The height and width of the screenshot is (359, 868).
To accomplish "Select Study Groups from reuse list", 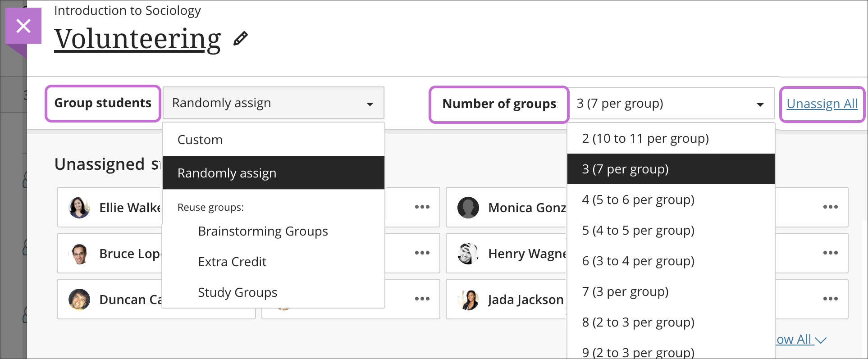I will pos(238,292).
